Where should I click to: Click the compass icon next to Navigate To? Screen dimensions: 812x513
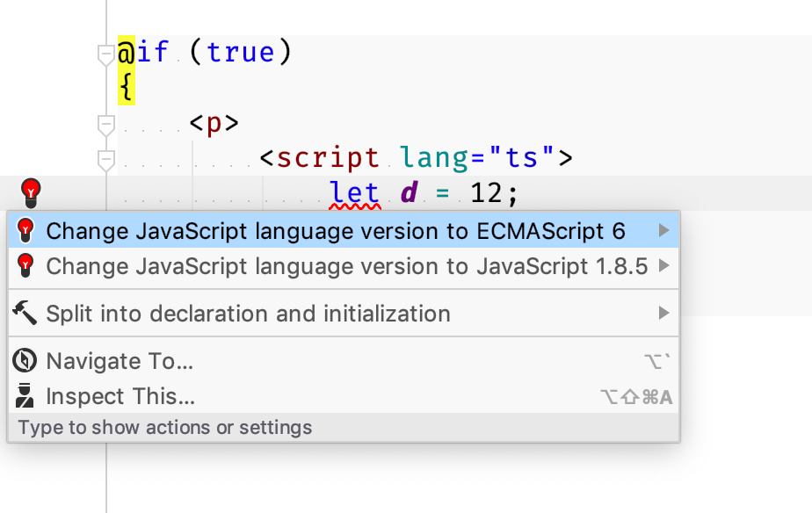[x=25, y=361]
